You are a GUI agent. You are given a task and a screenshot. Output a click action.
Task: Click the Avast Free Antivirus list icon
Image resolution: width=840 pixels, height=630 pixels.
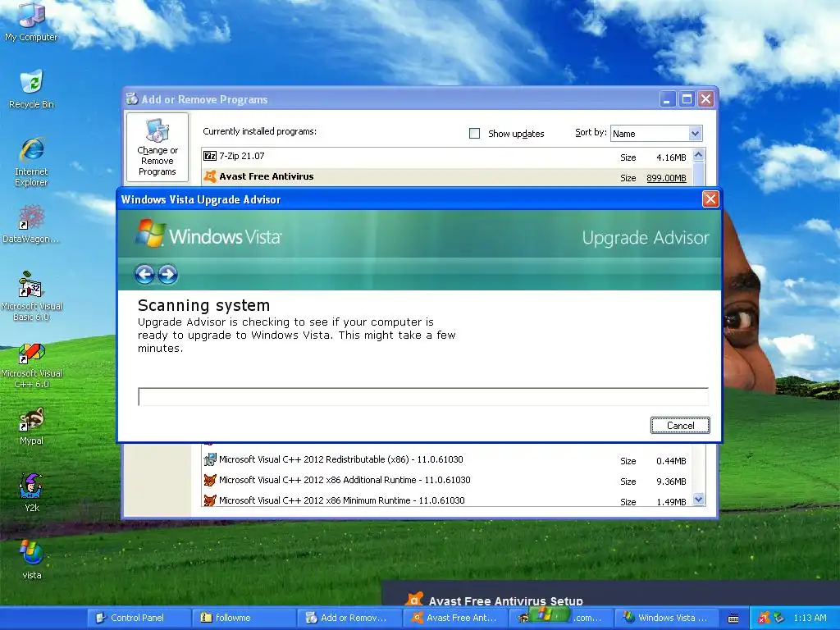click(210, 176)
